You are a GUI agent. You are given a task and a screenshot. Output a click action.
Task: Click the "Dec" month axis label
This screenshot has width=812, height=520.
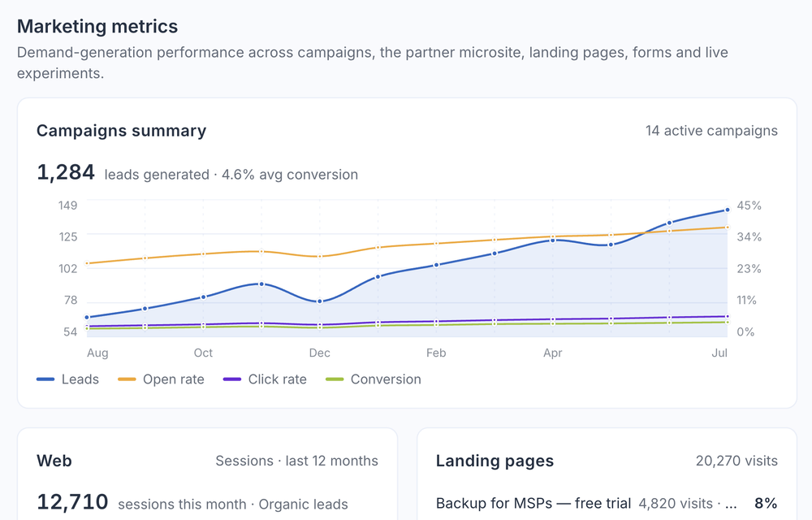tap(319, 353)
